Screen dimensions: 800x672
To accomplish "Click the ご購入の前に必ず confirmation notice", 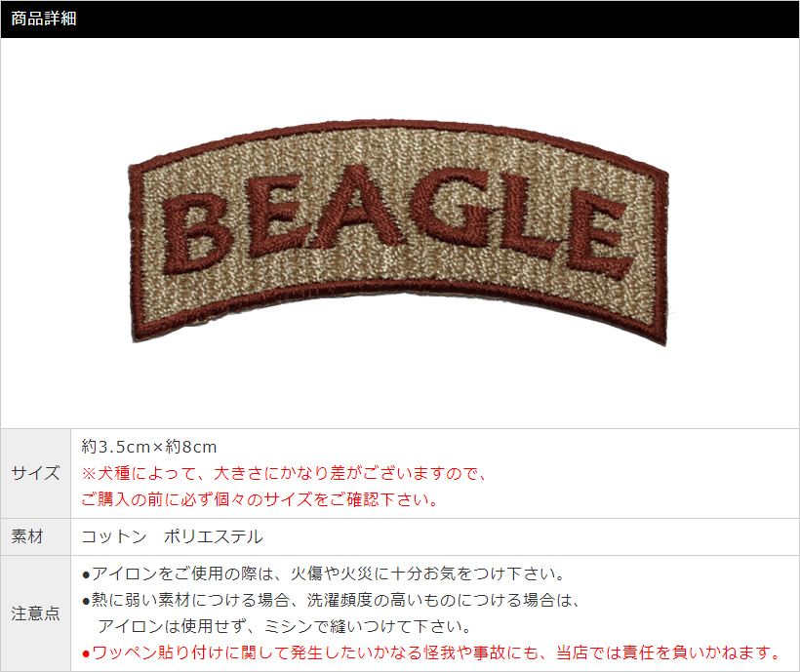I will pyautogui.click(x=260, y=499).
